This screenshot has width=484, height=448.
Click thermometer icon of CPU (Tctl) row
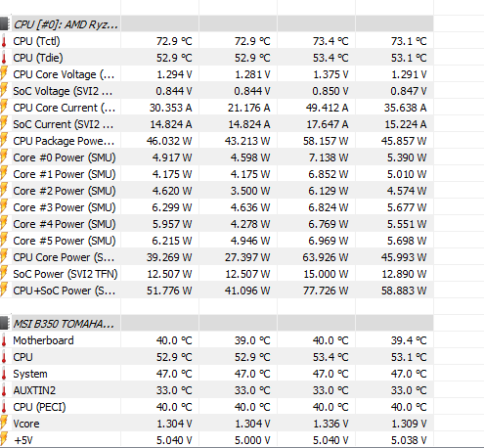(4, 41)
